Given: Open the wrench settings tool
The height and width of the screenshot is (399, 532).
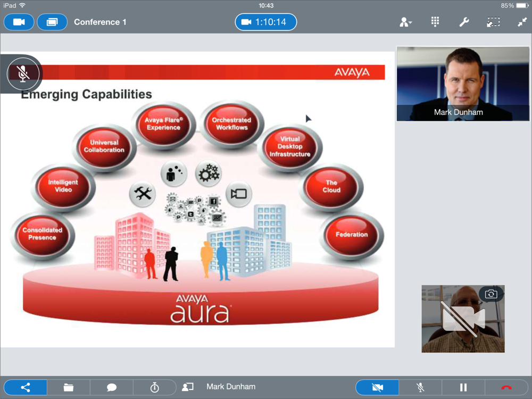Looking at the screenshot, I should point(464,22).
